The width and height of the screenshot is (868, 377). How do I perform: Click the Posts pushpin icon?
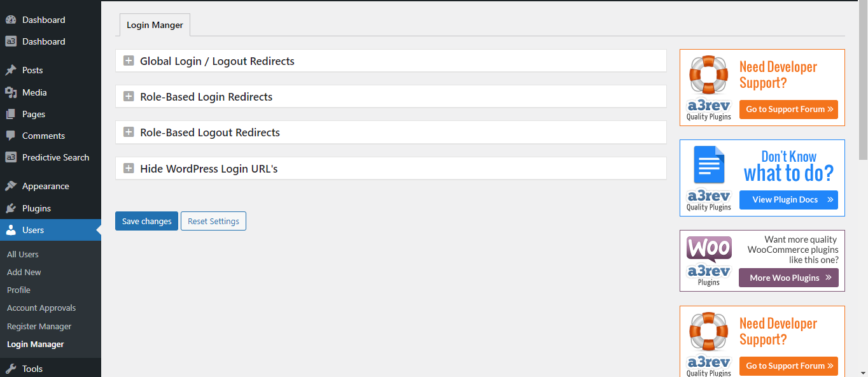(x=11, y=70)
